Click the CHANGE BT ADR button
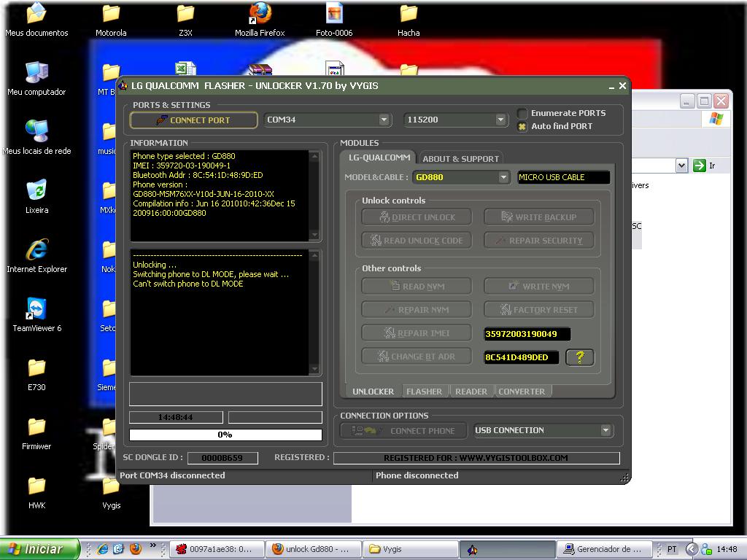The image size is (747, 560). (x=417, y=357)
